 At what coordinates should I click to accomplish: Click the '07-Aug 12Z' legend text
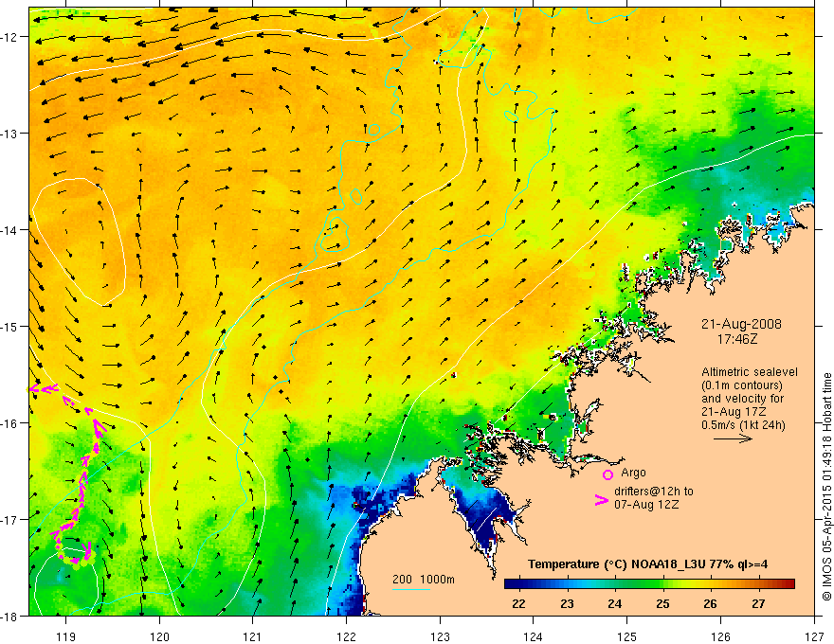click(646, 505)
